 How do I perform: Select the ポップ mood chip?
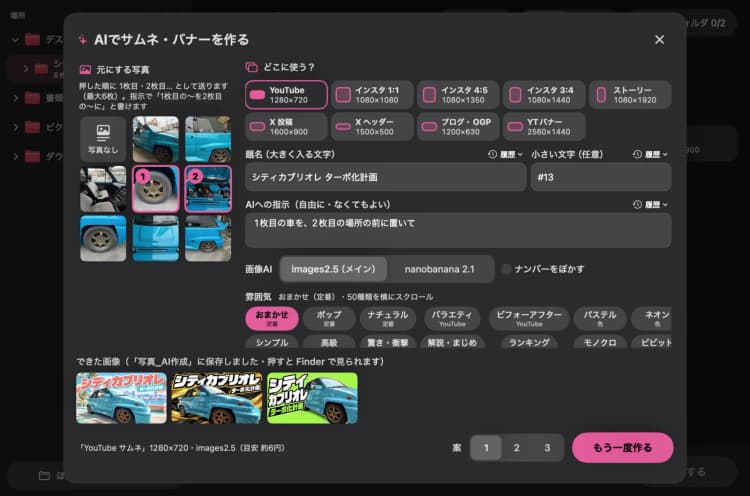(329, 318)
